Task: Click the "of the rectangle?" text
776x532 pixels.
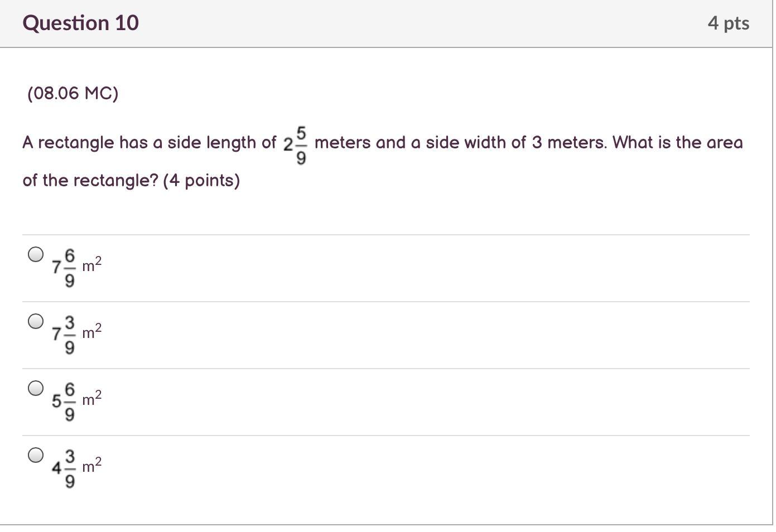Action: (90, 181)
